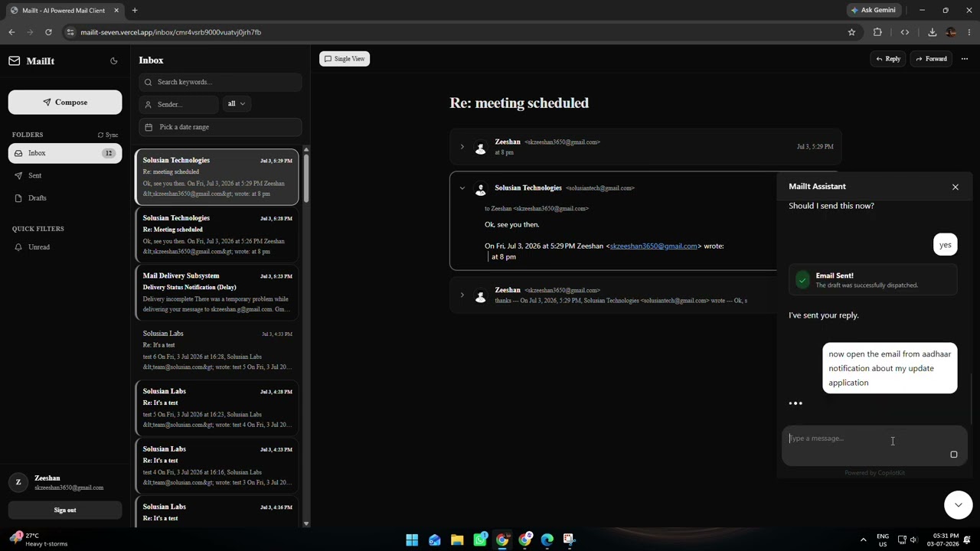Toggle dark mode moon icon
The width and height of the screenshot is (980, 551).
tap(114, 61)
